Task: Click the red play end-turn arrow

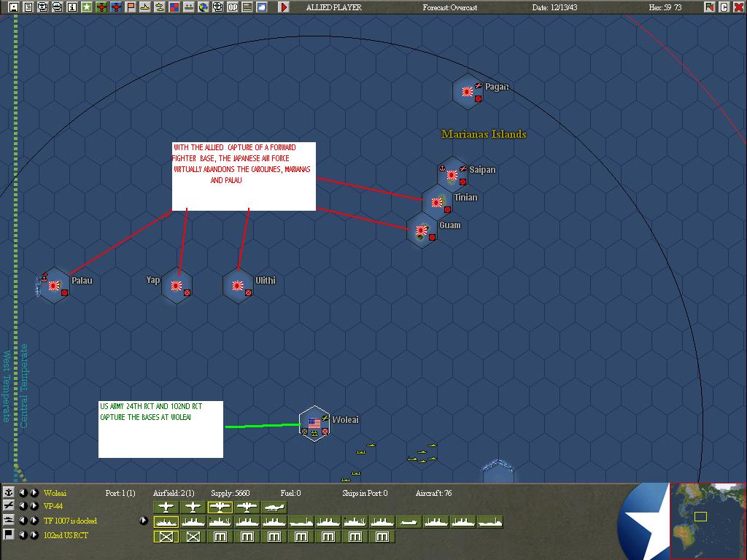Action: pyautogui.click(x=284, y=7)
